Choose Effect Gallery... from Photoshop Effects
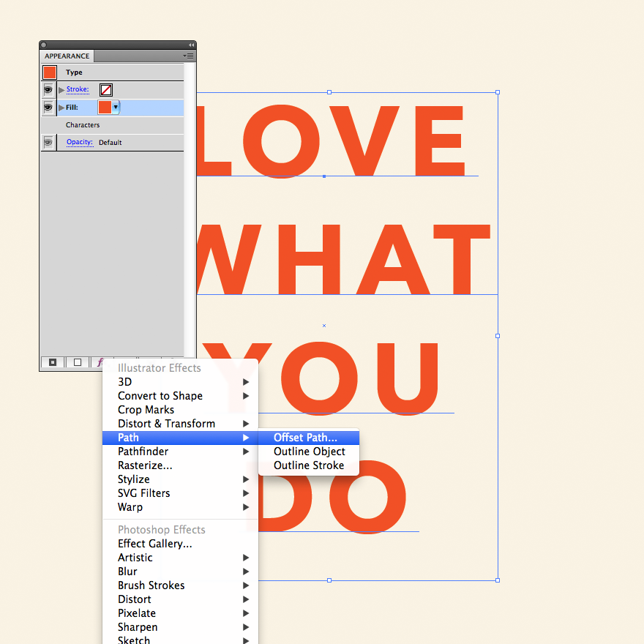Viewport: 644px width, 644px height. tap(180, 544)
